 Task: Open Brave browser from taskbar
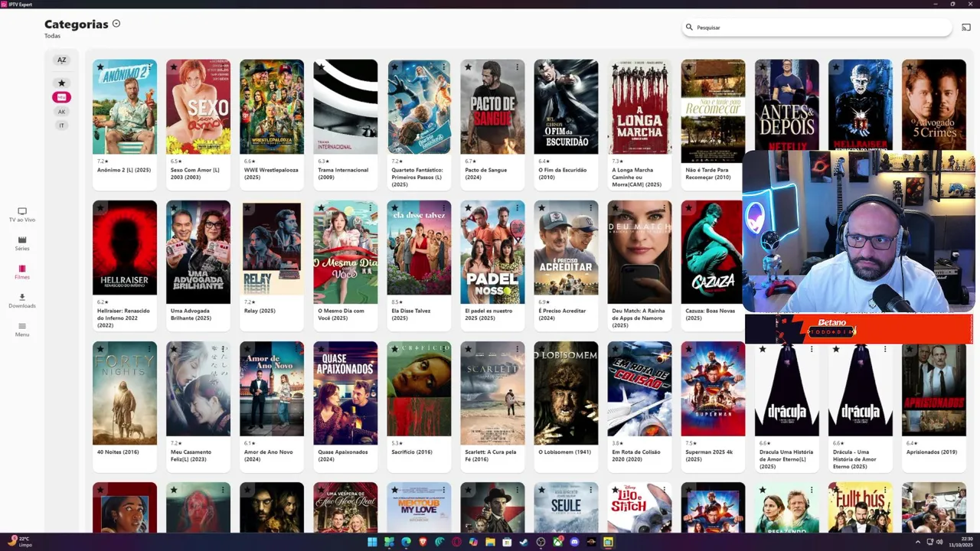(423, 542)
